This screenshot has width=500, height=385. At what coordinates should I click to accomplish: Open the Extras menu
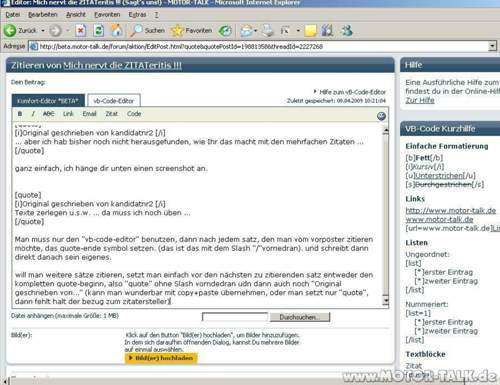pos(137,15)
